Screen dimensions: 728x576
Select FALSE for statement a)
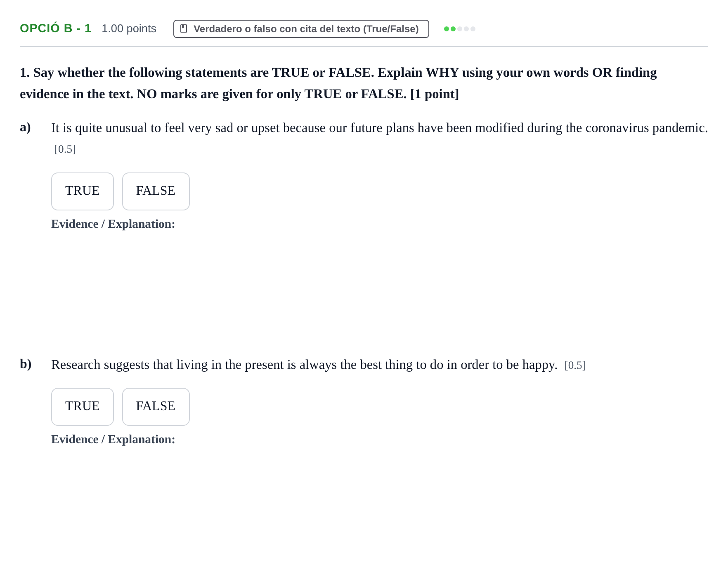tap(156, 191)
